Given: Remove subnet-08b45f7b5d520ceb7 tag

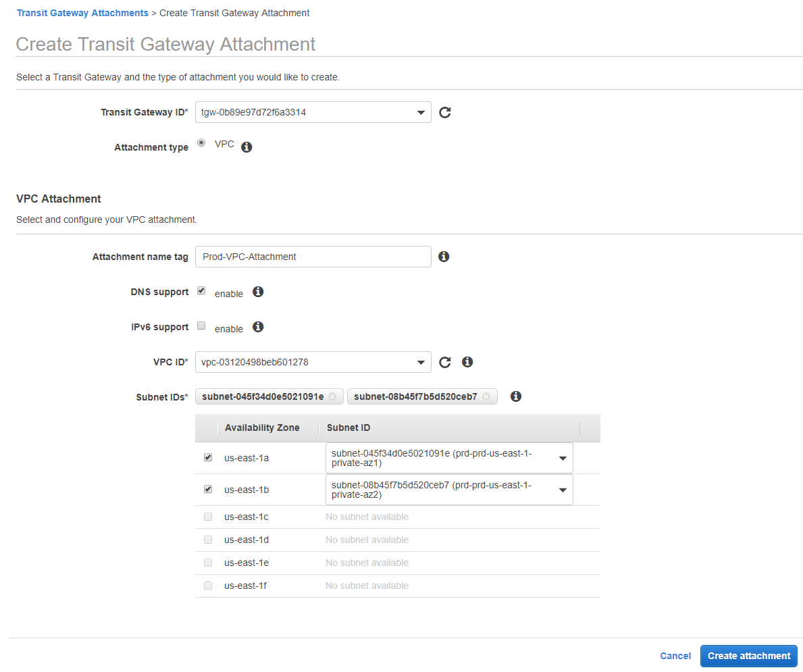Looking at the screenshot, I should (486, 397).
